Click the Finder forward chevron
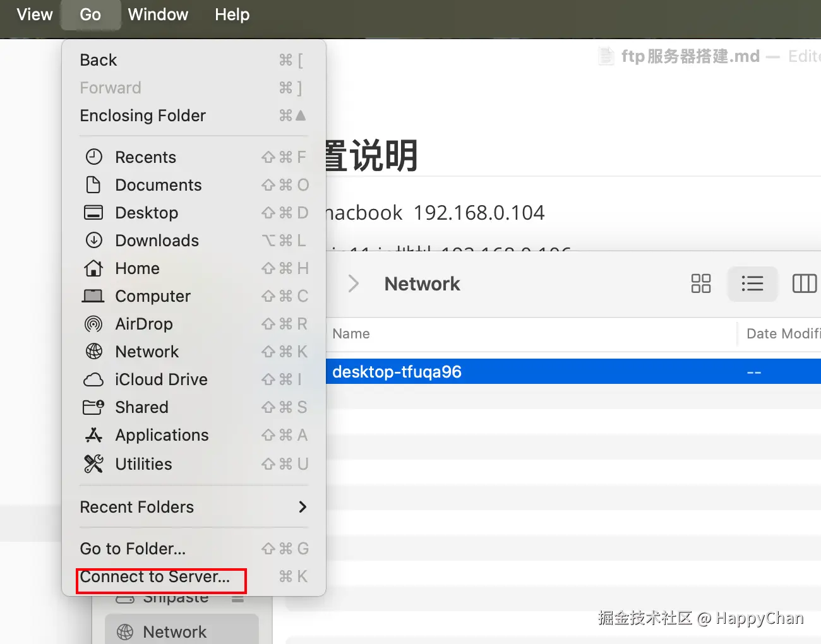The image size is (821, 644). tap(354, 283)
